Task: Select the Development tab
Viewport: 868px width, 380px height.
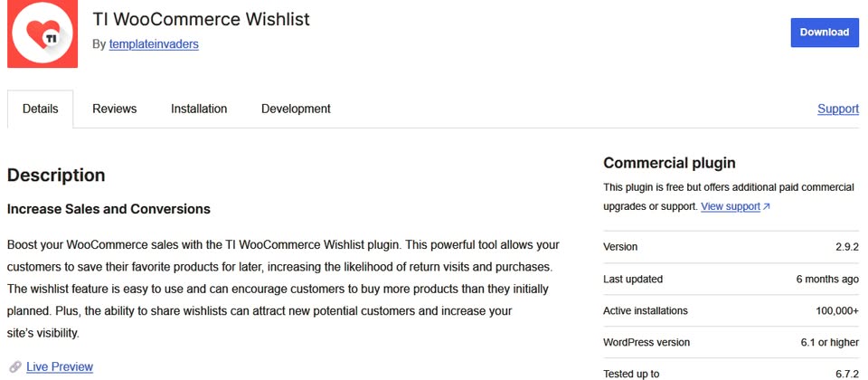Action: point(296,109)
